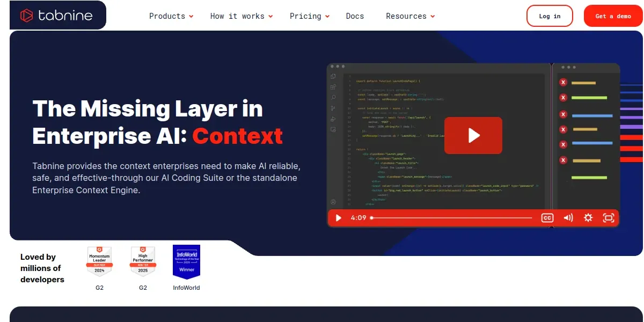Image resolution: width=644 pixels, height=322 pixels.
Task: Click the 4:09 video duration text
Action: click(358, 218)
